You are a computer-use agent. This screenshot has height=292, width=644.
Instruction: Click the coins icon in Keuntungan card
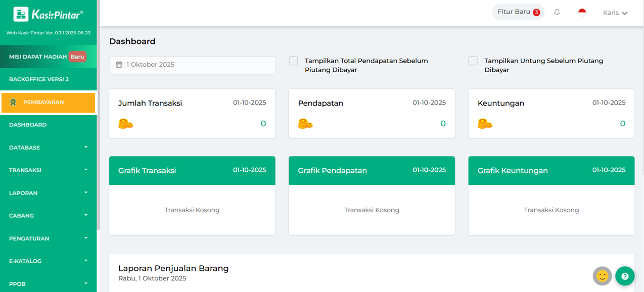485,124
